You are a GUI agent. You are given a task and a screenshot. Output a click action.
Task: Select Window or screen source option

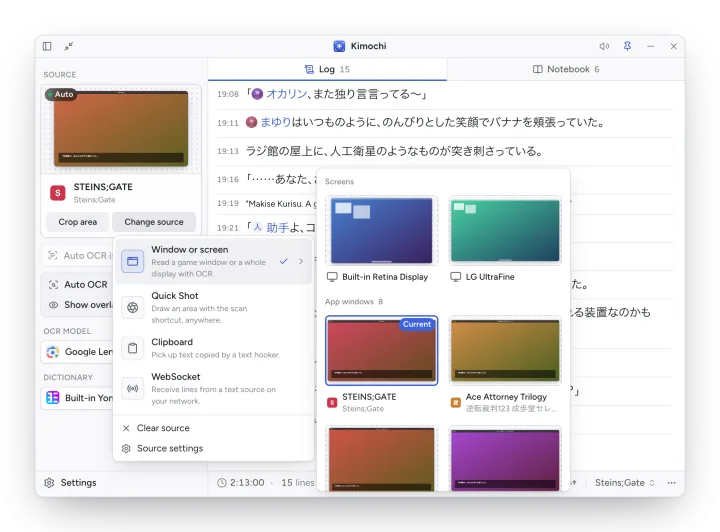[x=214, y=261]
